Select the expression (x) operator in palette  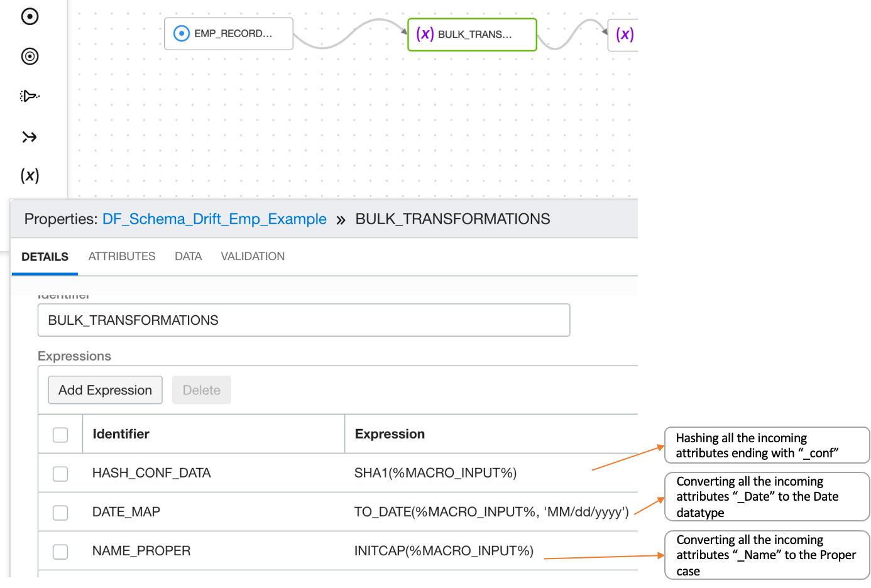(30, 175)
